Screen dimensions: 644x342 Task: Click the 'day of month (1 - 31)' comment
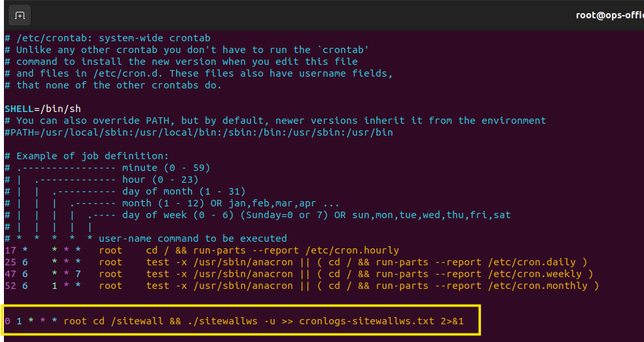pos(184,191)
